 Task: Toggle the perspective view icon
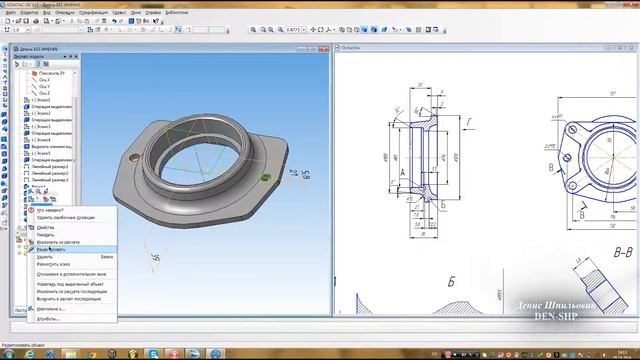[x=384, y=30]
